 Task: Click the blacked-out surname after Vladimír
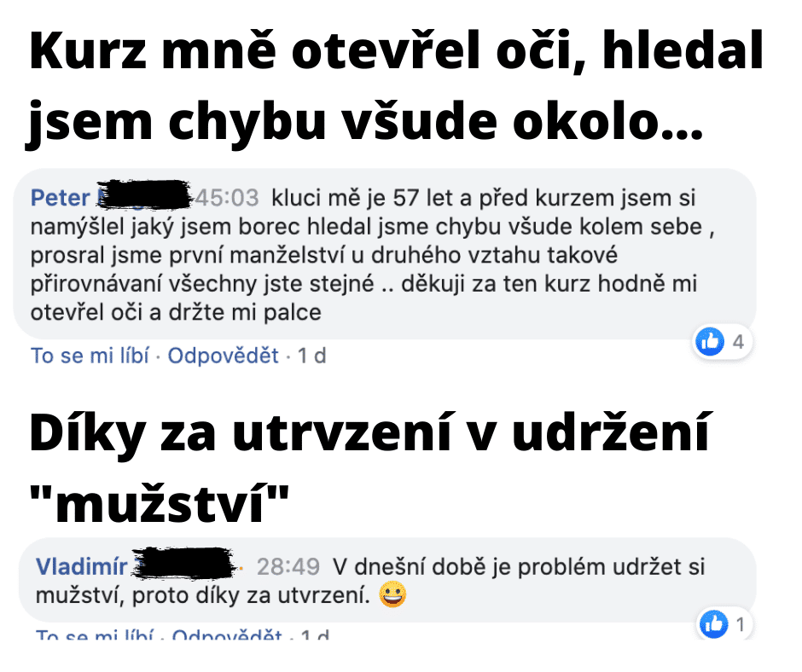point(184,563)
